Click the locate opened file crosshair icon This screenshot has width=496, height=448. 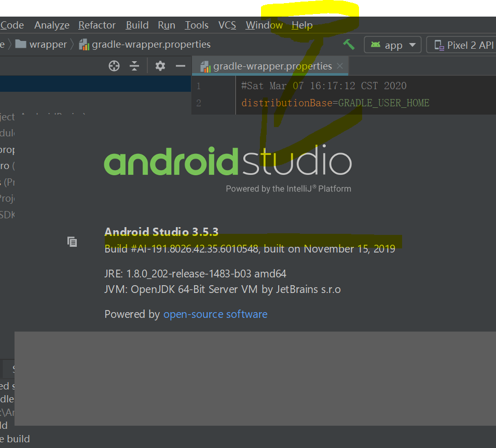114,66
